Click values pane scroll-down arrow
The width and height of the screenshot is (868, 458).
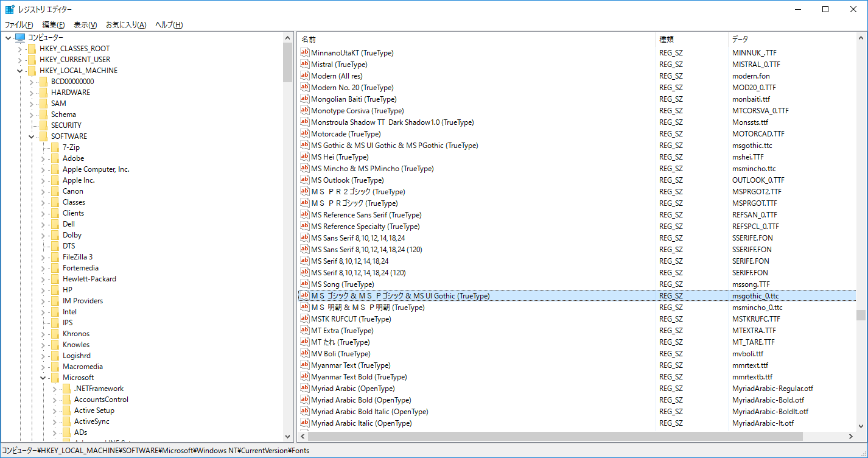point(861,426)
